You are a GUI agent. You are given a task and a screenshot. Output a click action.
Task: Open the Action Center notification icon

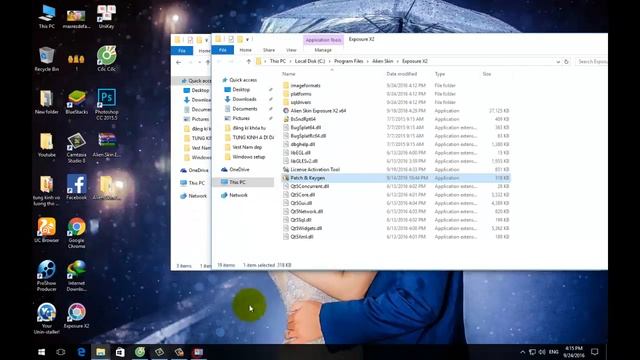[595, 352]
